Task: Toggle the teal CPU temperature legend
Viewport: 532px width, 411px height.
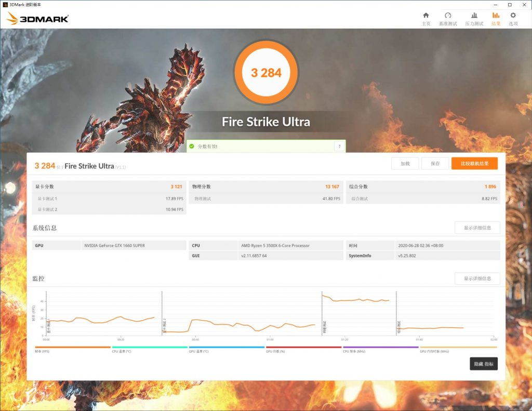Action: pos(150,349)
